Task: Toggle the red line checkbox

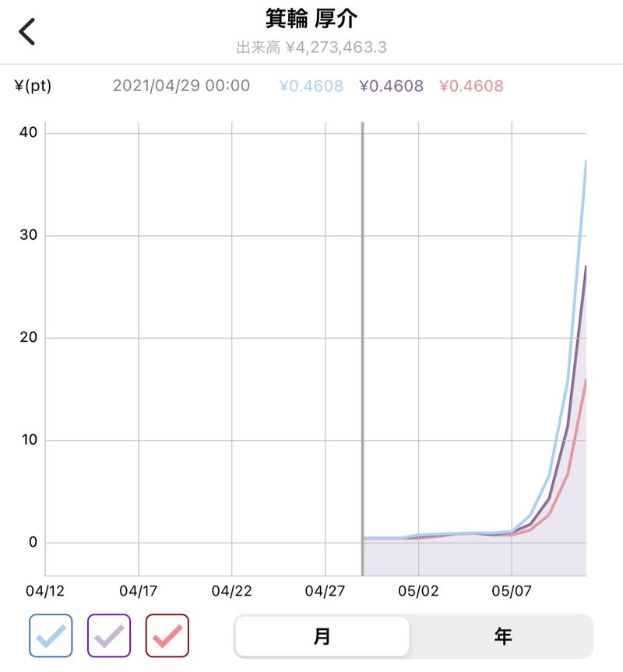Action: (167, 636)
